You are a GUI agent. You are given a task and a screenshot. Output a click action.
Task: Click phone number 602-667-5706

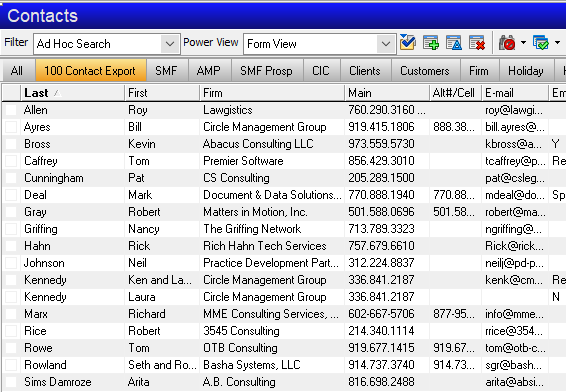coord(381,314)
